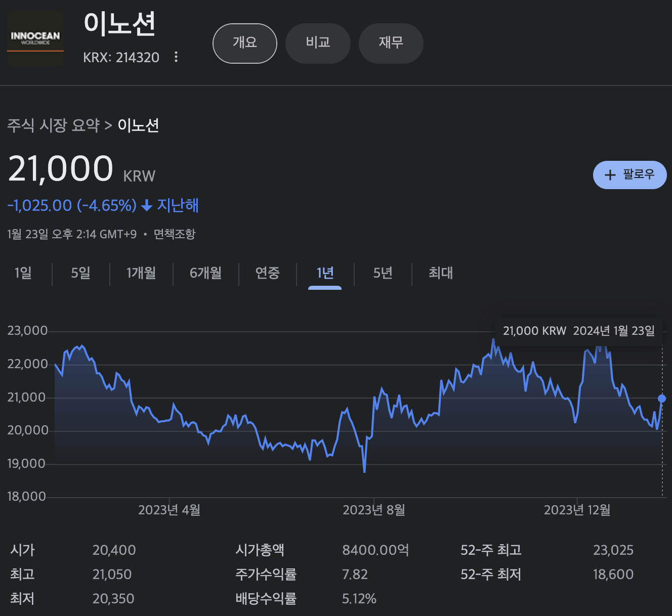
Task: Open the three-dot menu next to KRX: 214320
Action: pyautogui.click(x=176, y=57)
